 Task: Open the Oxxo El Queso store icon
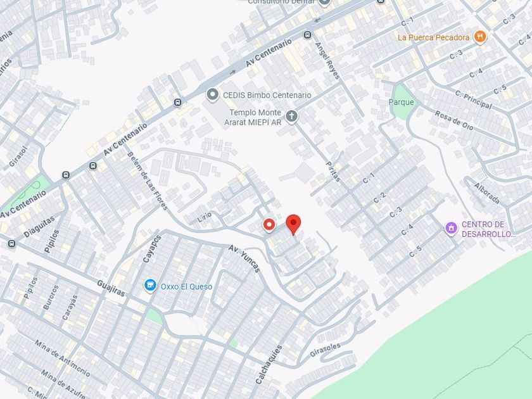[x=150, y=286]
